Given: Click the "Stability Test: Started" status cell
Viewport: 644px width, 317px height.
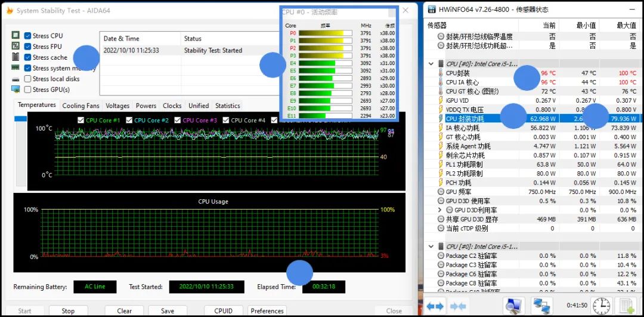Looking at the screenshot, I should tap(213, 50).
